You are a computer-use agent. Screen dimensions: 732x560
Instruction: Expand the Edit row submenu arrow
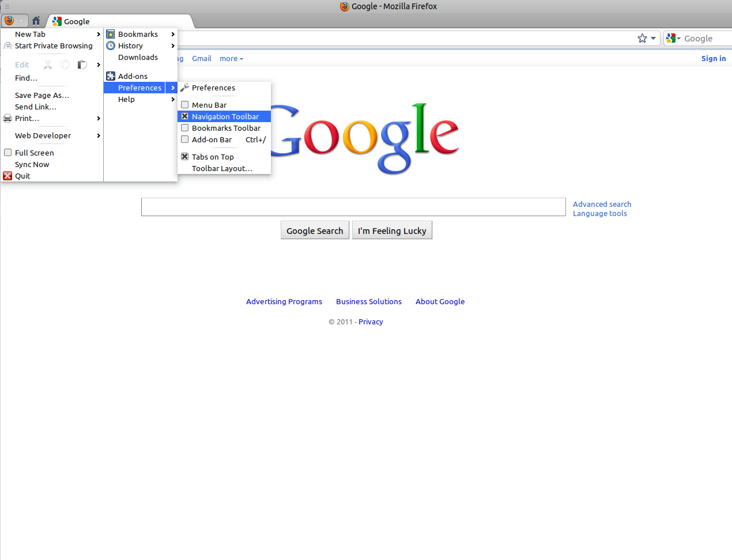[99, 65]
